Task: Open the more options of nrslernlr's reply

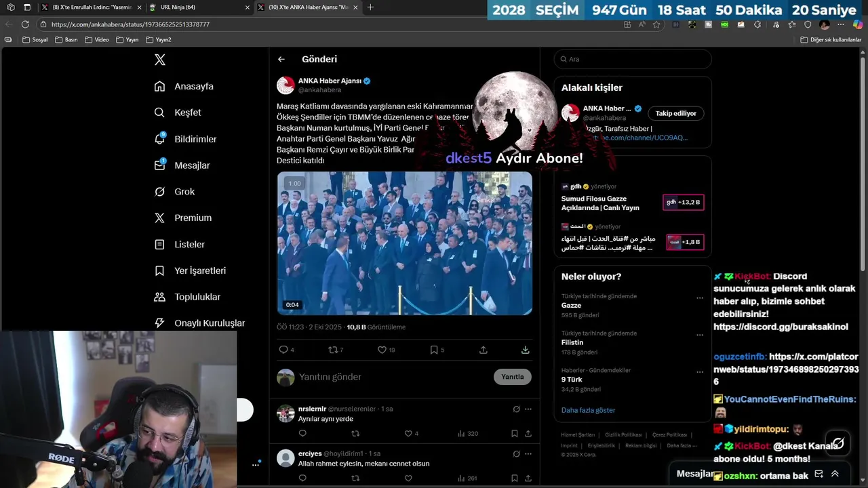Action: [x=528, y=409]
